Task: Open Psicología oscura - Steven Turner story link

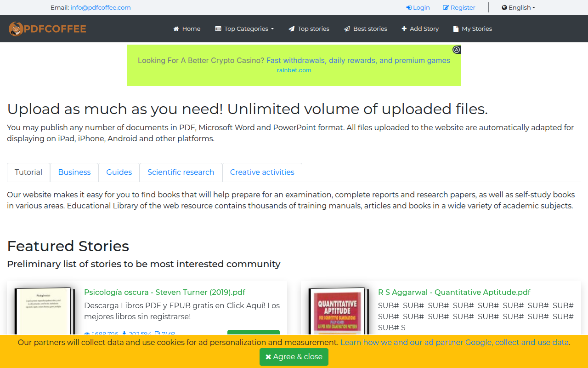Action: coord(164,292)
